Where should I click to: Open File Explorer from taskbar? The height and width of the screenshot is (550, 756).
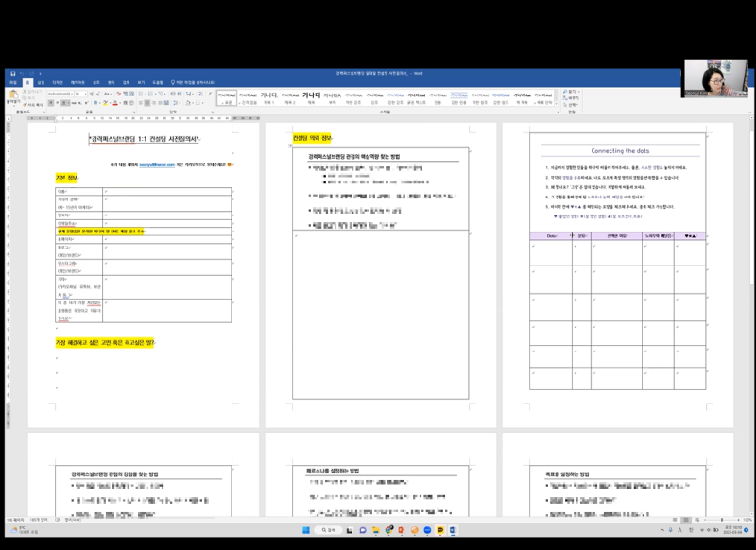coord(375,530)
